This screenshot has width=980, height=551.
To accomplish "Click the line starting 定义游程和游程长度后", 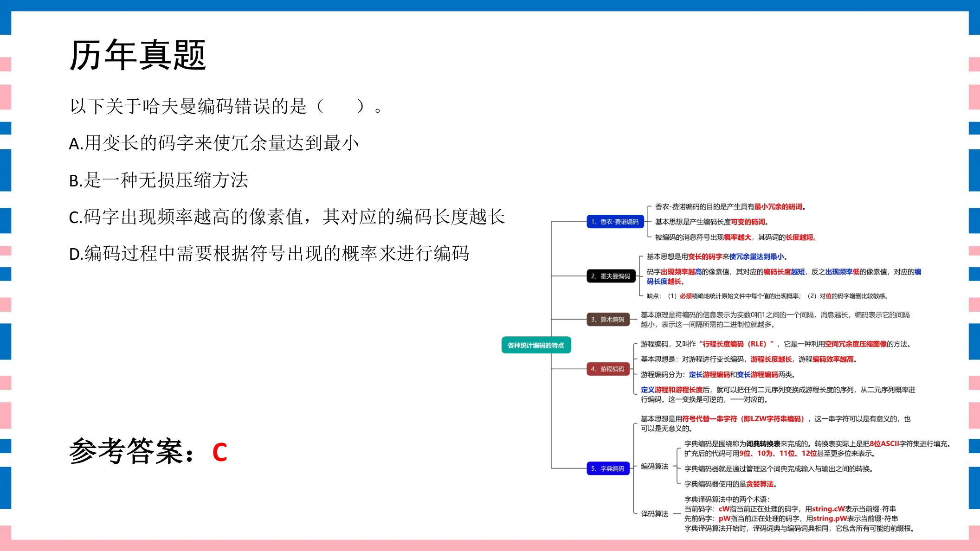I will click(x=778, y=395).
